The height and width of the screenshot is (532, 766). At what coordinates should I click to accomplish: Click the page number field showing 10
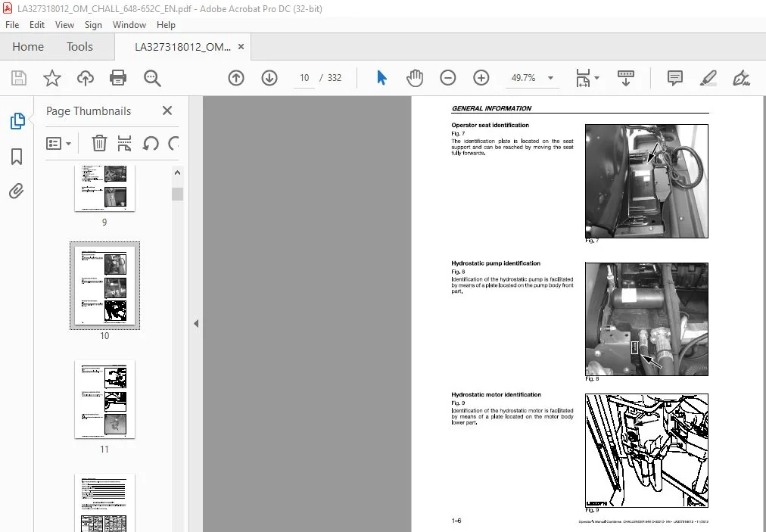[304, 78]
